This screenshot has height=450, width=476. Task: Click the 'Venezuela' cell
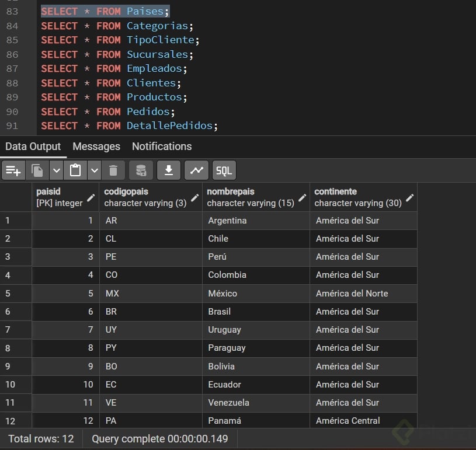point(256,403)
